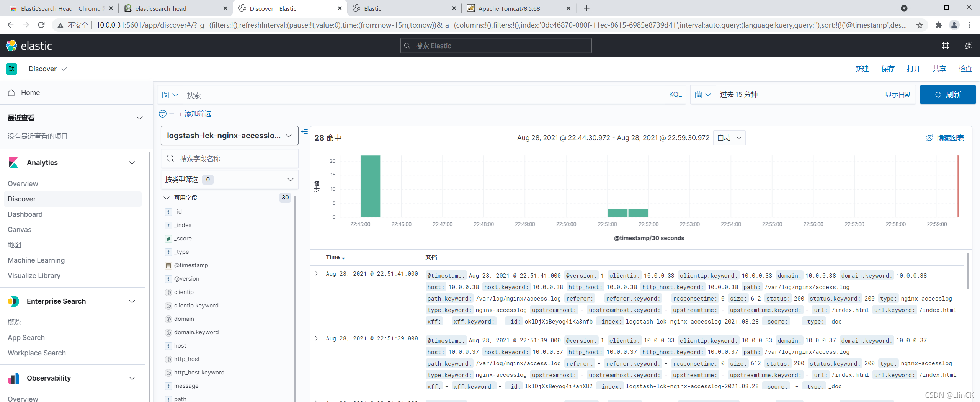
Task: Click the field list scrollbar
Action: point(295,299)
